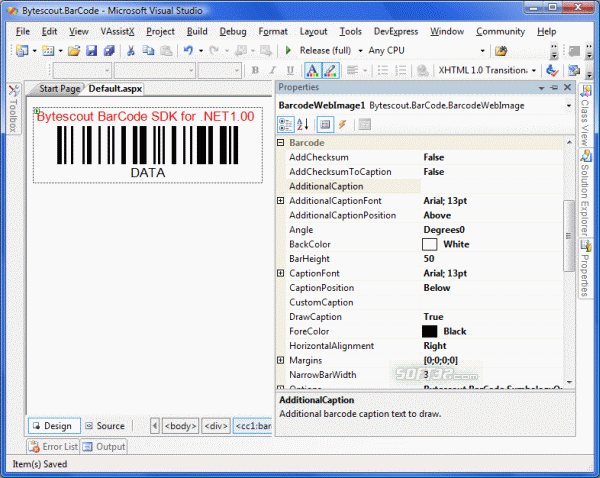
Task: Start debugging with the green play icon
Action: [289, 51]
